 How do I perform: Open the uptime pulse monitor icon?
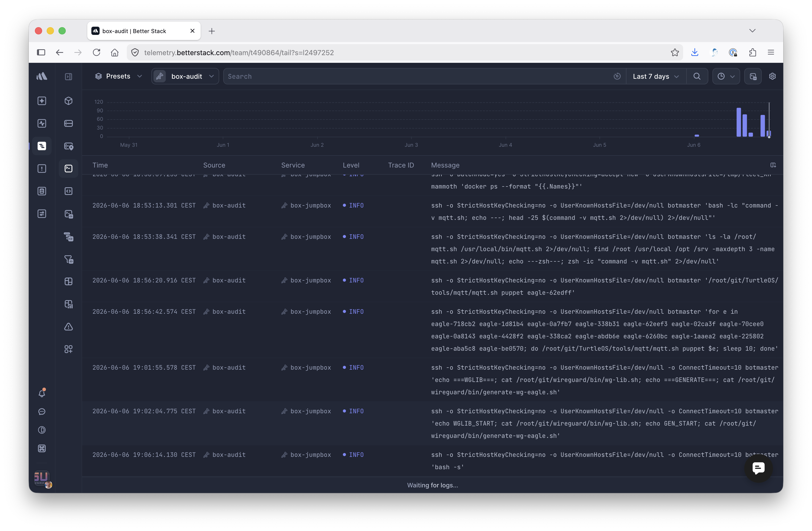tap(42, 123)
